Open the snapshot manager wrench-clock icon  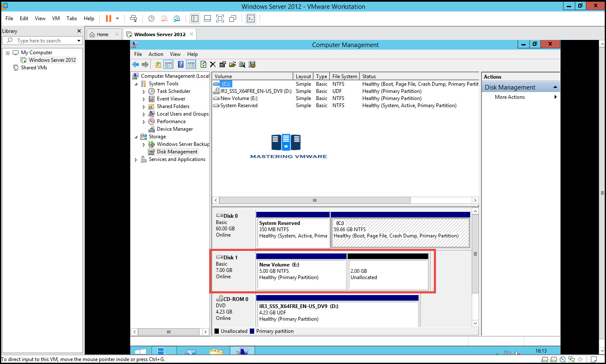pos(177,18)
